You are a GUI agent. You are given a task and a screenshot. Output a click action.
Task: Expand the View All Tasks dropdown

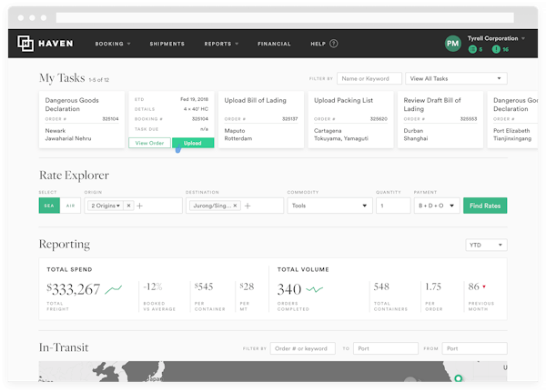(456, 79)
